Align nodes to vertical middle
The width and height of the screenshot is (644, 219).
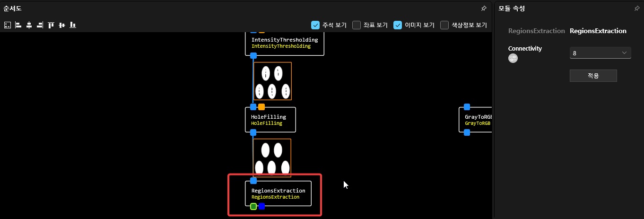[61, 25]
